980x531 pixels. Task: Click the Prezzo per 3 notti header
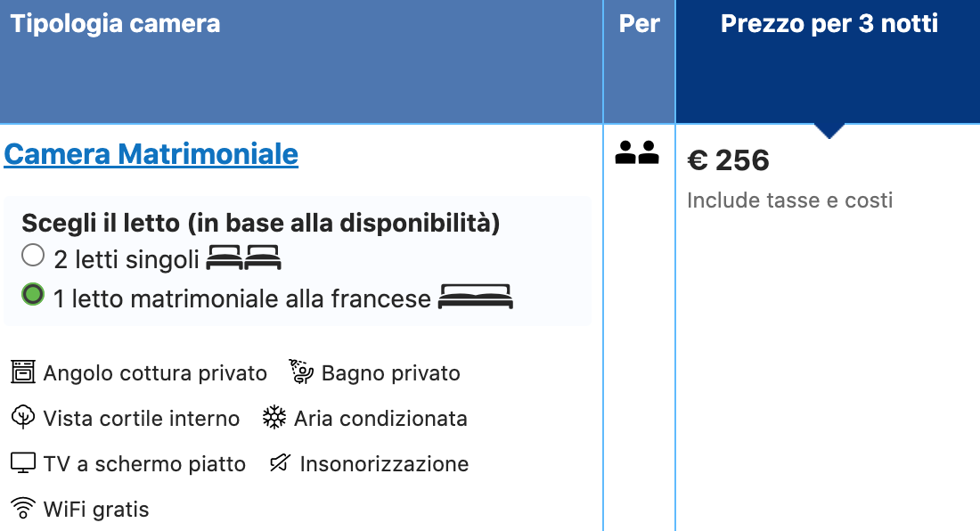(829, 24)
